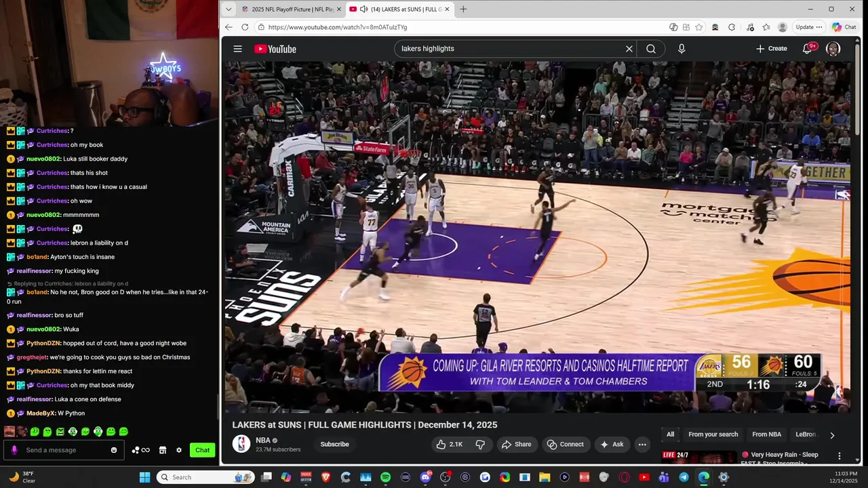Open Copilot Chat in the browser
The image size is (868, 488).
[x=844, y=27]
